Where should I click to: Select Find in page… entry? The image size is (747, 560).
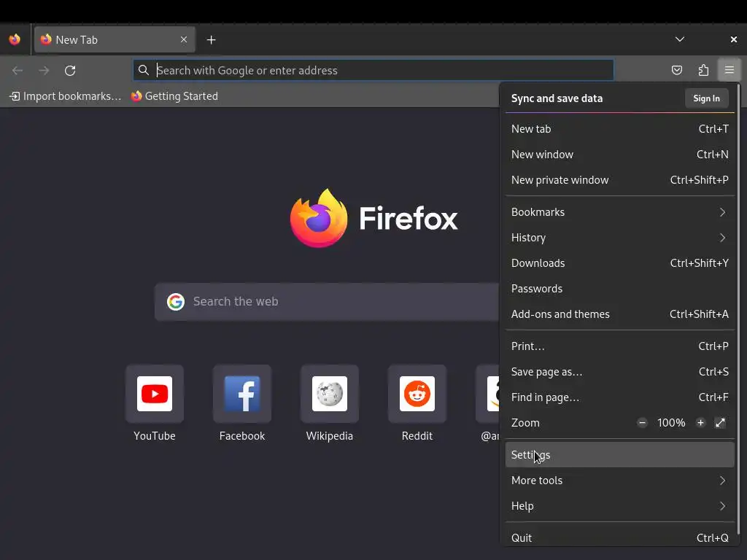(x=620, y=397)
